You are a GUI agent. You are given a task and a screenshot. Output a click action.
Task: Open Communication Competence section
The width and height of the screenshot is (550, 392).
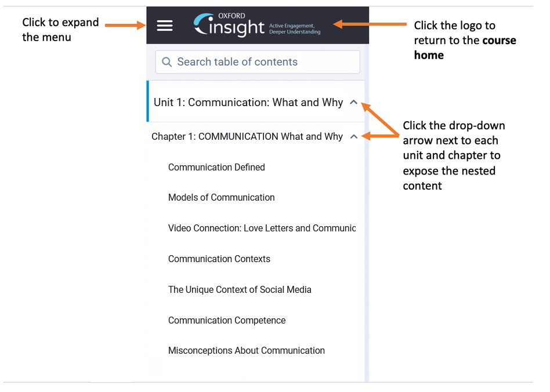(x=227, y=321)
